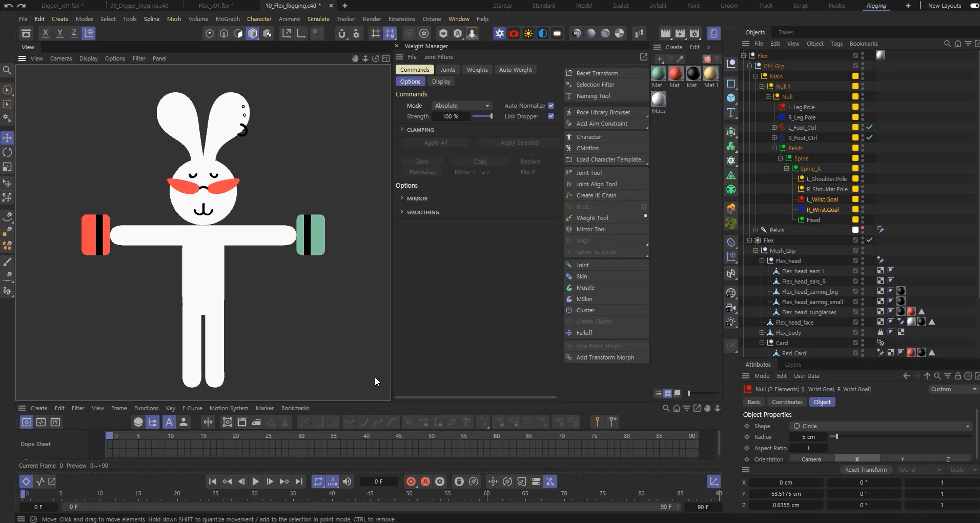Open the Mode dropdown set to Absolute
Screen dimensions: 980x523
coord(461,106)
